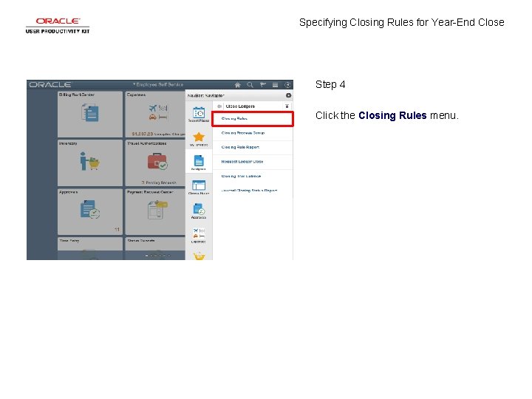Click the Approvals icon in the NavBar
Viewport: 532px width, 399px height.
pyautogui.click(x=199, y=211)
